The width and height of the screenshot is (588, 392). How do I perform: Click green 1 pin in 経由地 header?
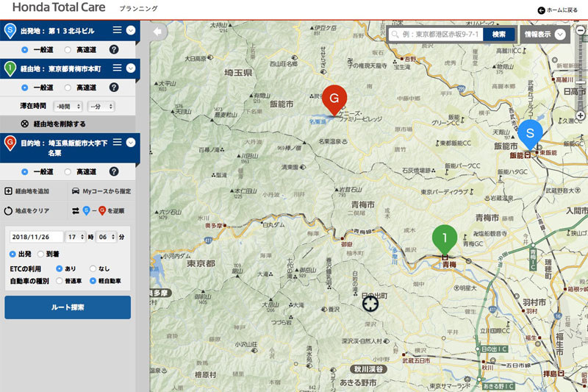tap(10, 68)
